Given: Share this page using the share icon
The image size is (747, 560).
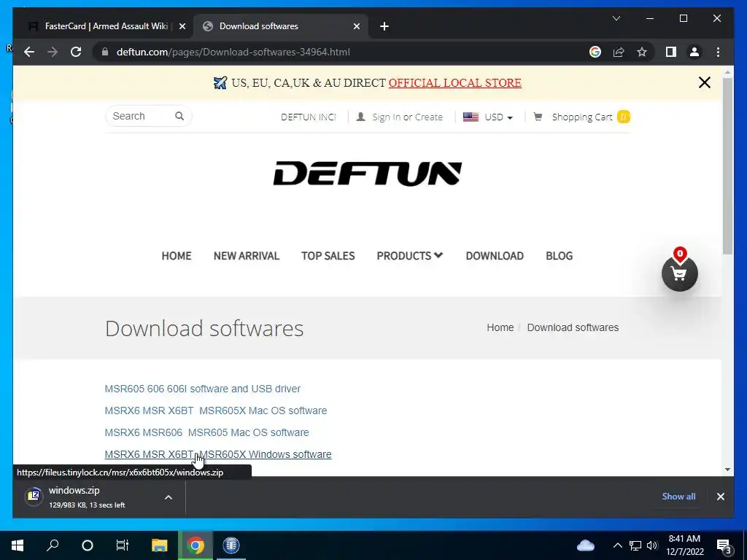Looking at the screenshot, I should point(619,52).
